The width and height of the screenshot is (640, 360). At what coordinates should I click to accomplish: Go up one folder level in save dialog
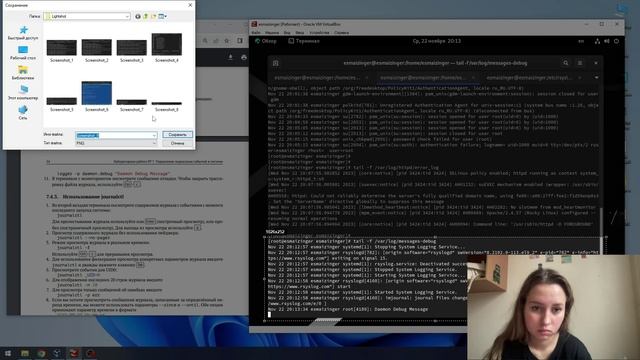tap(146, 16)
